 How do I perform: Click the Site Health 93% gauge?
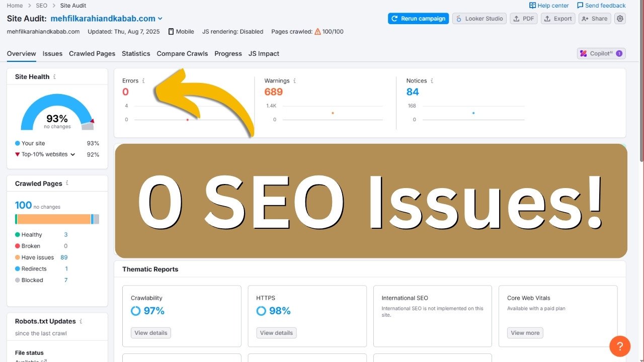(57, 112)
